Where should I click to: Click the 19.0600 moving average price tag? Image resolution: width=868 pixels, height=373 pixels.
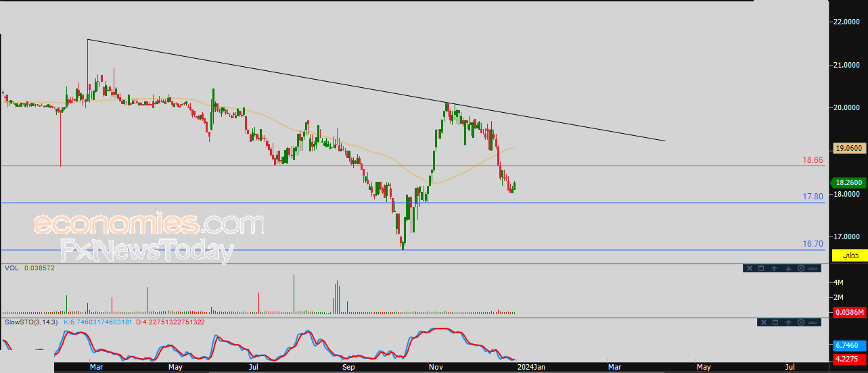tap(849, 148)
